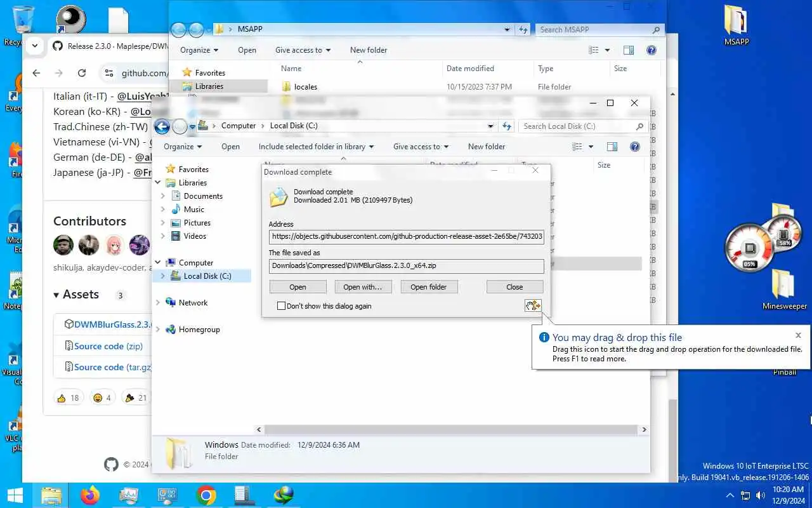The width and height of the screenshot is (812, 508).
Task: Click New folder in MSAPP window
Action: (x=369, y=50)
